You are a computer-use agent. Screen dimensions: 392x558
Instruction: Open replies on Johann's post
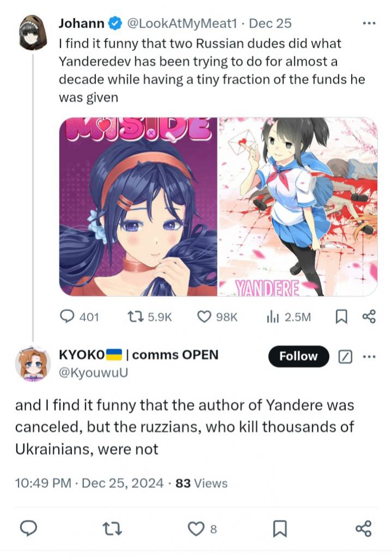[79, 317]
